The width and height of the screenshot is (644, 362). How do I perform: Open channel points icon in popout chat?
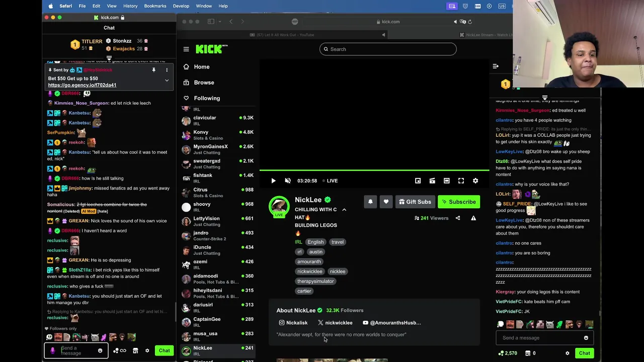tap(119, 350)
